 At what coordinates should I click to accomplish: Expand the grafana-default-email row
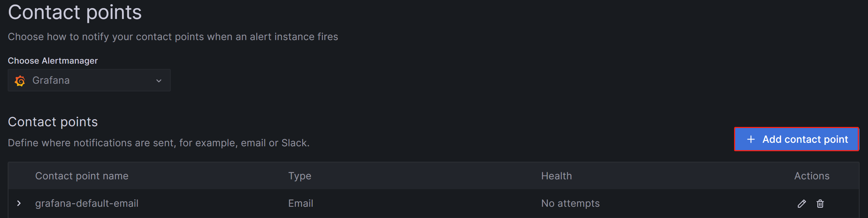tap(19, 203)
